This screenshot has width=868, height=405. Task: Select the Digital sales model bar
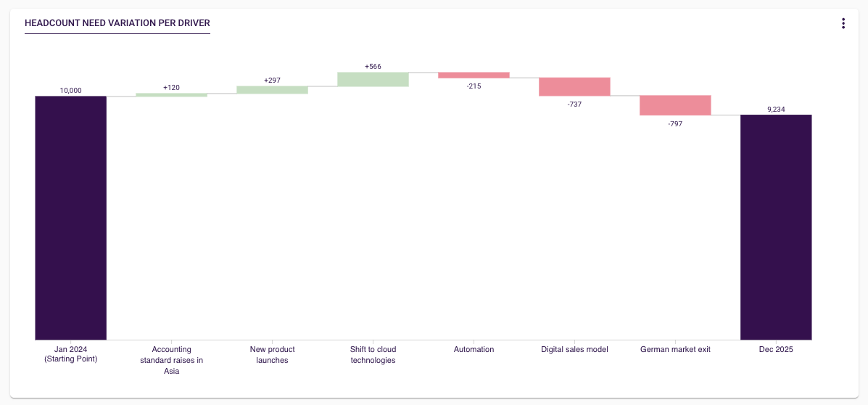coord(574,86)
